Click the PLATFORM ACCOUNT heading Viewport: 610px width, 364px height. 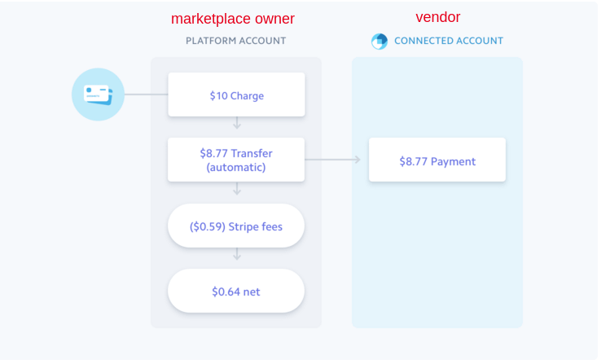[x=235, y=41]
